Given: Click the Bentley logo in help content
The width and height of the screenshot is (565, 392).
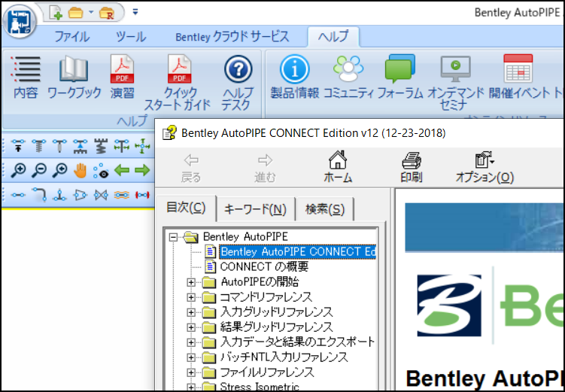Looking at the screenshot, I should pos(449,305).
